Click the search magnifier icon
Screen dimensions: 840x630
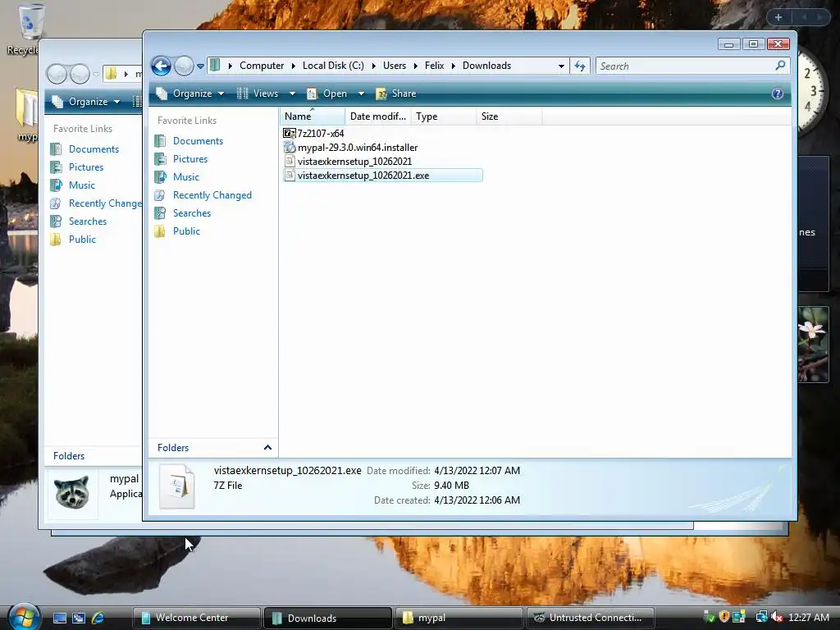781,66
